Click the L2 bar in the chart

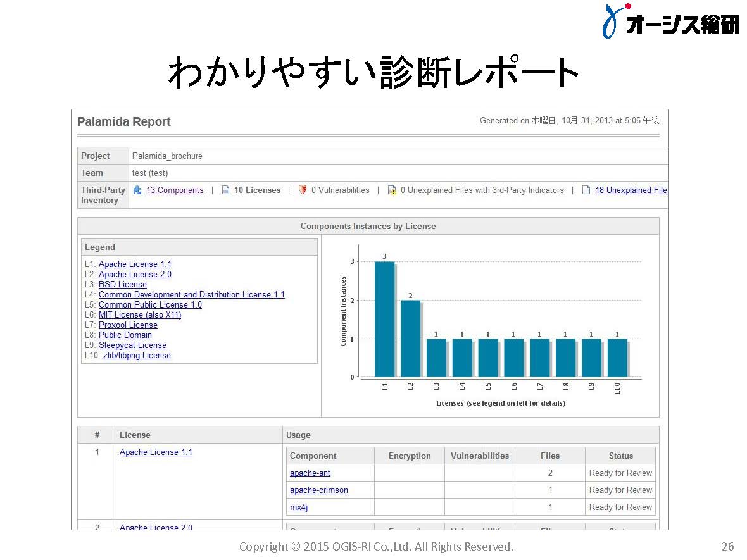[x=410, y=339]
